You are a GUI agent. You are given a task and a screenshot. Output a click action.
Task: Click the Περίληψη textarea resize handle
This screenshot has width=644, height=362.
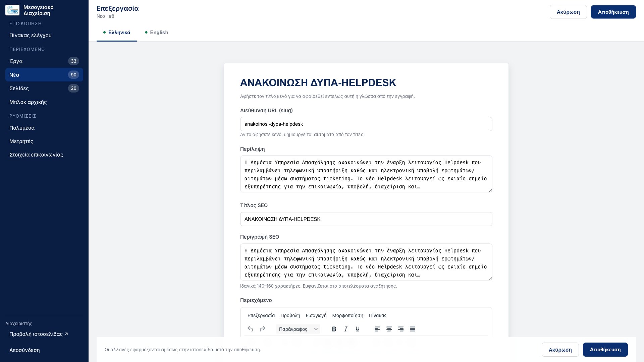pos(490,190)
